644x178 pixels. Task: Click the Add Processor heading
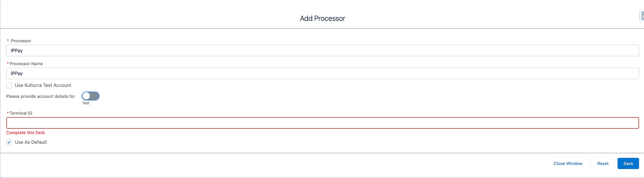point(322,18)
